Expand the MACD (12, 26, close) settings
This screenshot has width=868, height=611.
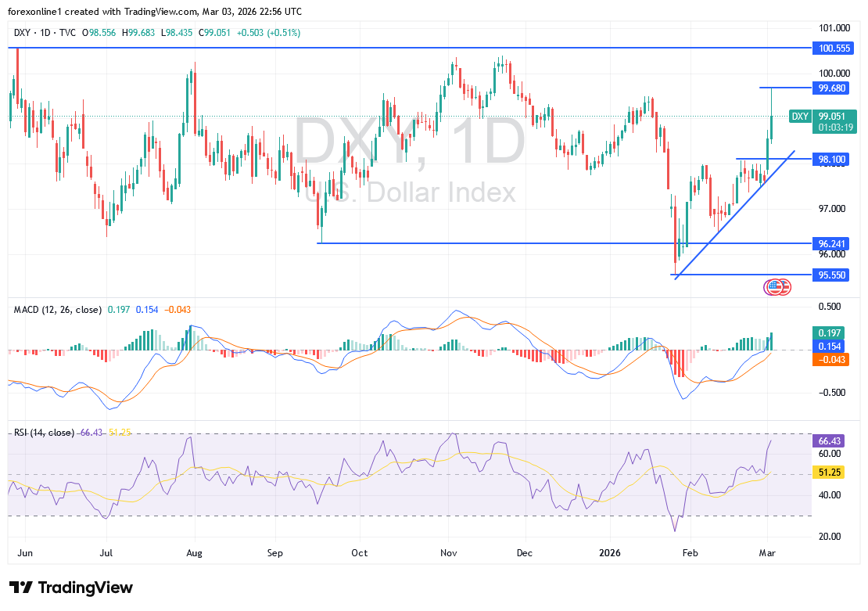pyautogui.click(x=59, y=310)
